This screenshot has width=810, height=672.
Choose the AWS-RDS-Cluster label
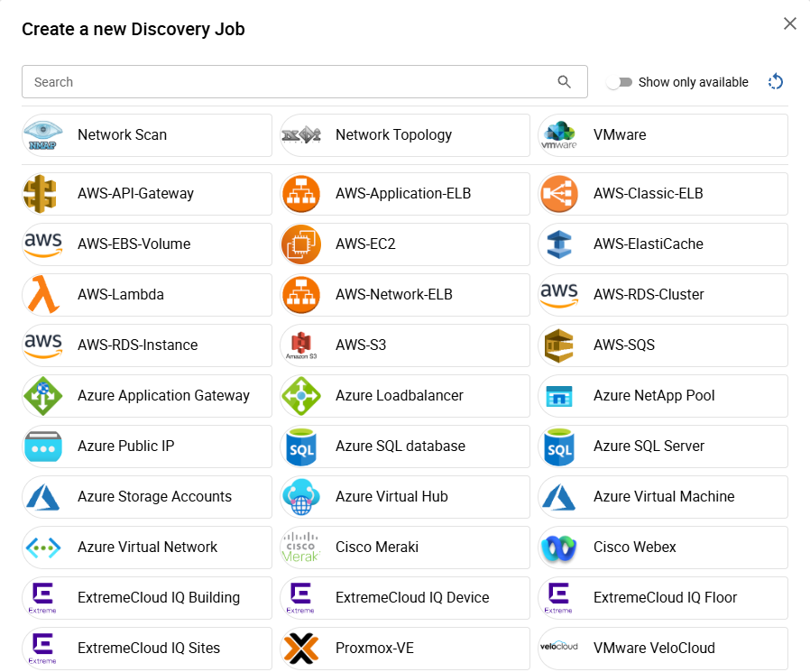pos(649,294)
